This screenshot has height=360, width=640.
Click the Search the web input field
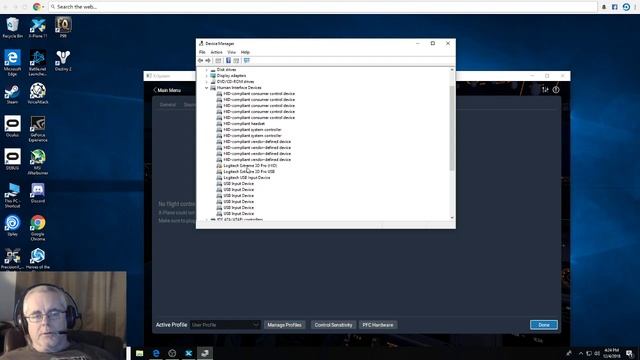322,7
